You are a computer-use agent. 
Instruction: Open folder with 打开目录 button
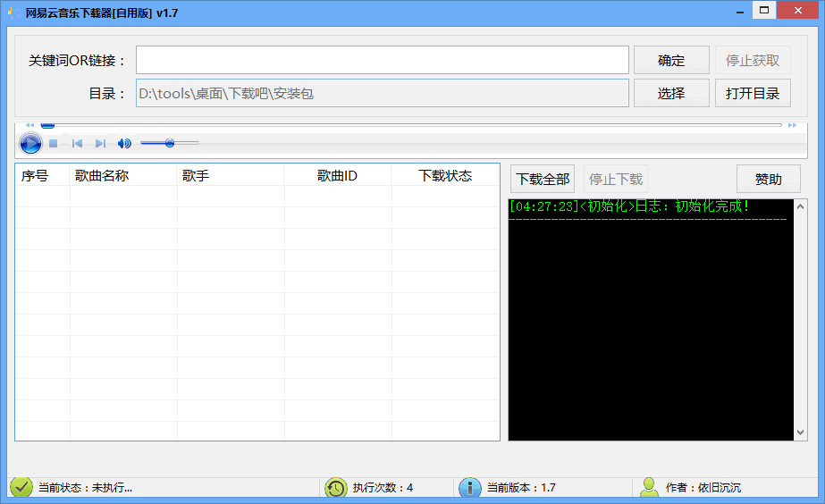tap(753, 93)
